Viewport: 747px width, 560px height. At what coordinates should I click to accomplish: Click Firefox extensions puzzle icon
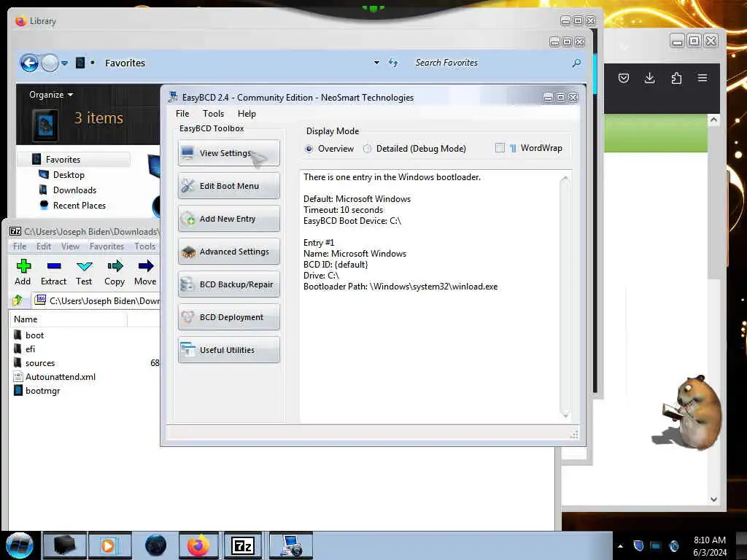click(676, 77)
